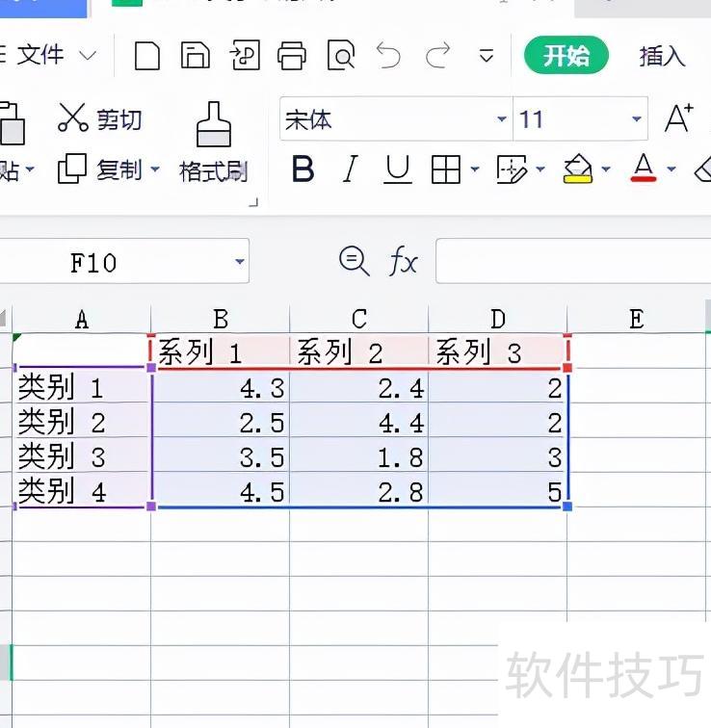The image size is (711, 728).
Task: Switch to the 插入 ribbon tab
Action: point(662,56)
